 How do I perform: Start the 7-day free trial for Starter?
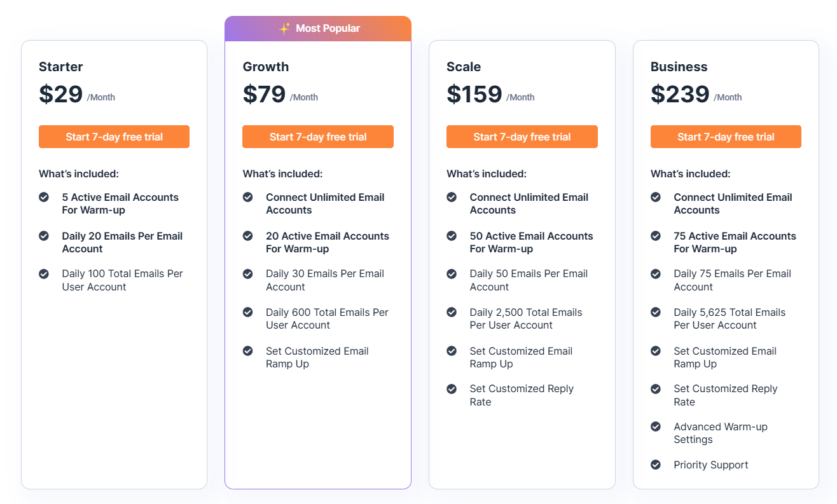[114, 137]
